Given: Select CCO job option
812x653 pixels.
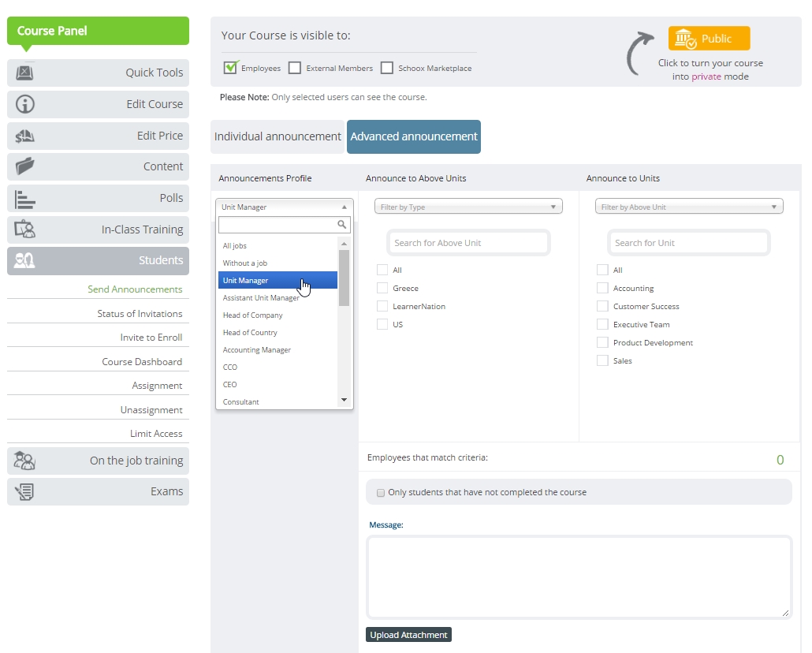Looking at the screenshot, I should tap(277, 368).
